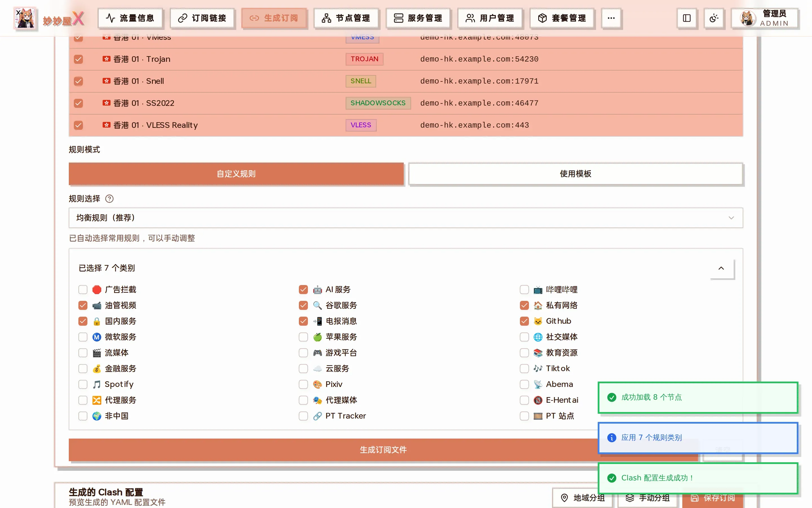Click the 微软服务 M icon
Image resolution: width=812 pixels, height=508 pixels.
coord(97,337)
